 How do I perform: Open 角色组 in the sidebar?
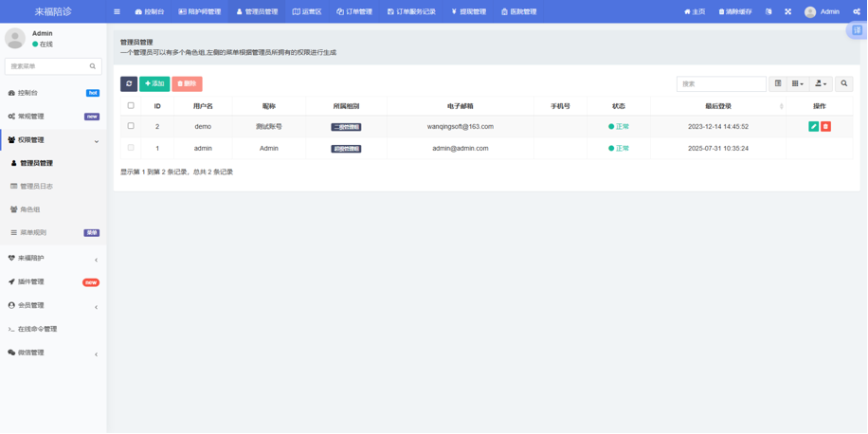click(30, 209)
